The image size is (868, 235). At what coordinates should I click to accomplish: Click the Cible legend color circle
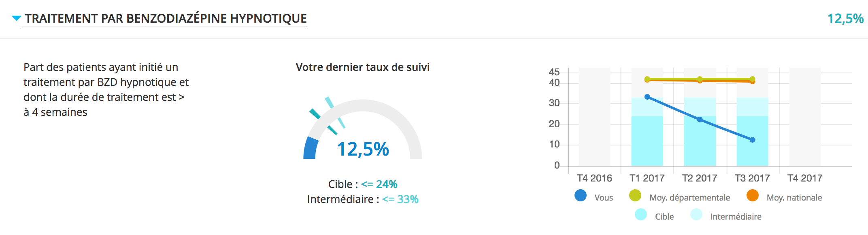tap(641, 214)
